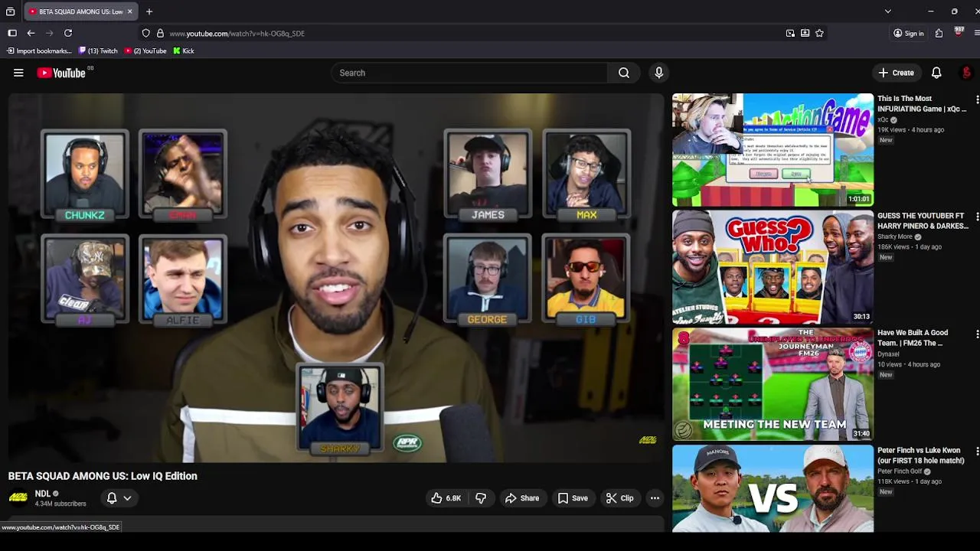Click the main video player
The height and width of the screenshot is (551, 980).
click(x=335, y=277)
